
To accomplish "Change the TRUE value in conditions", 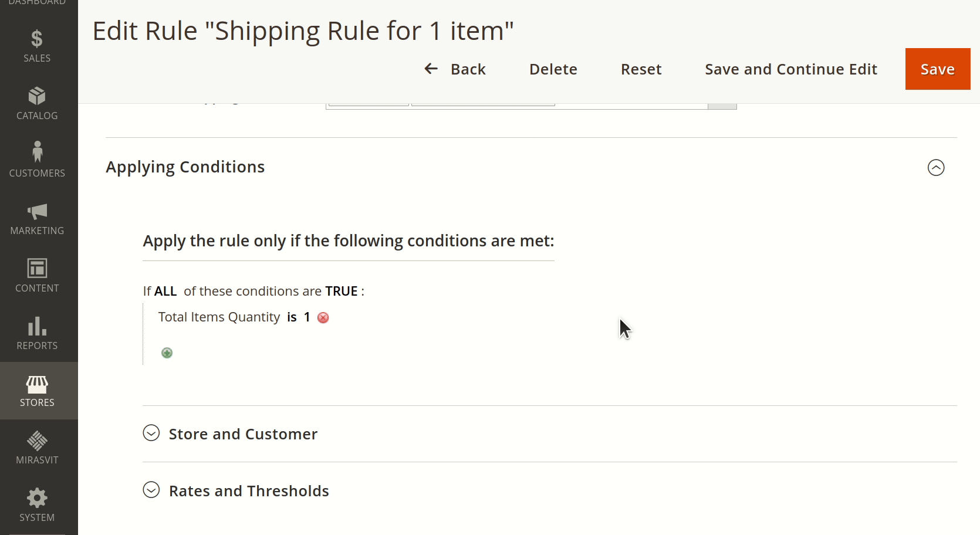I will coord(342,292).
